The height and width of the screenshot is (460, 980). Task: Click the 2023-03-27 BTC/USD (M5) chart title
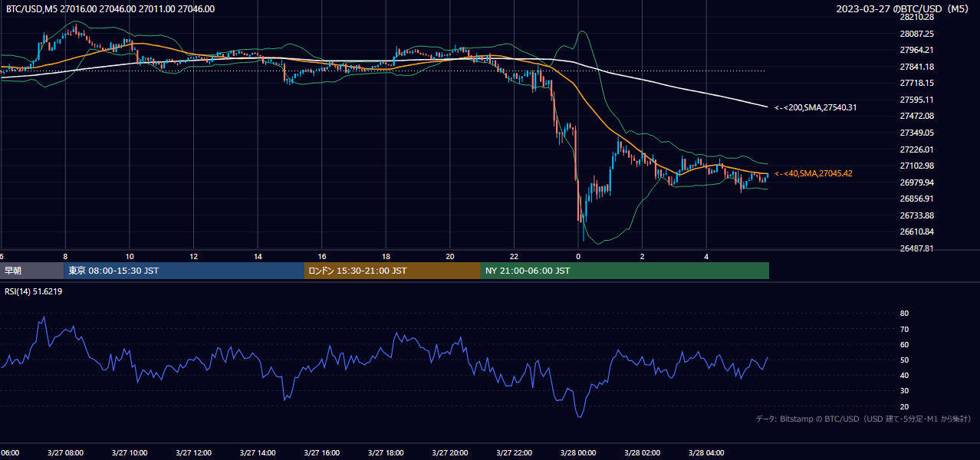pyautogui.click(x=904, y=9)
